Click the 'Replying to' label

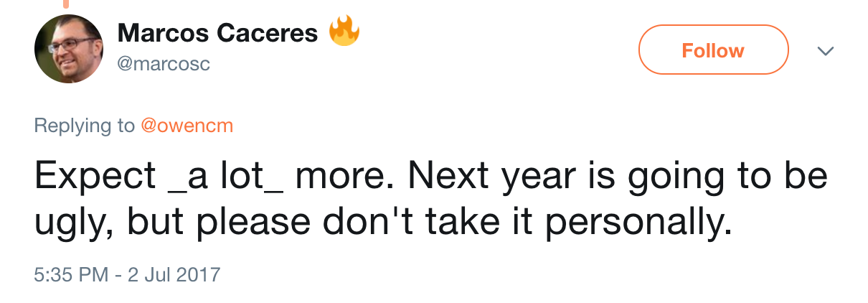pyautogui.click(x=84, y=126)
